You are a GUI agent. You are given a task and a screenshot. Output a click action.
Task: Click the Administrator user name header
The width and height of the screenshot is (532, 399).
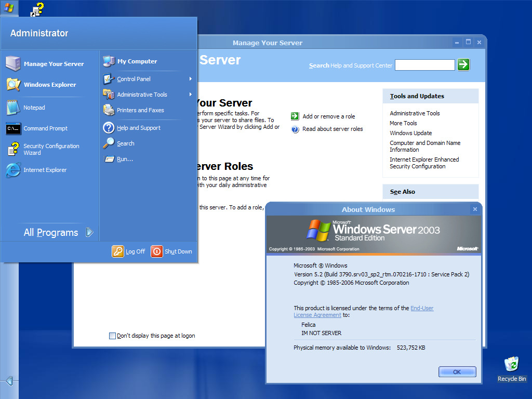click(x=39, y=33)
